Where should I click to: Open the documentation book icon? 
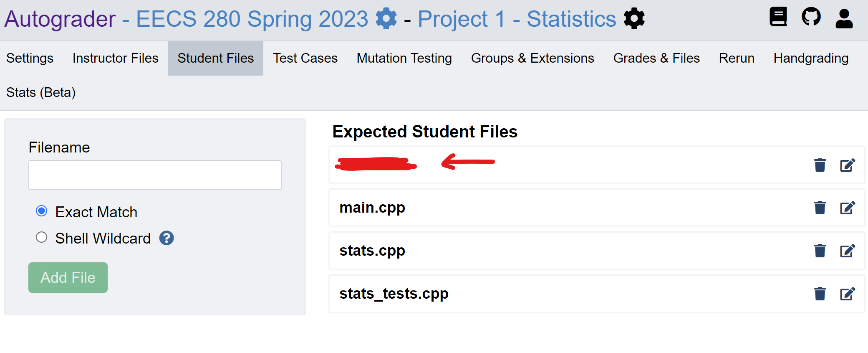tap(778, 18)
